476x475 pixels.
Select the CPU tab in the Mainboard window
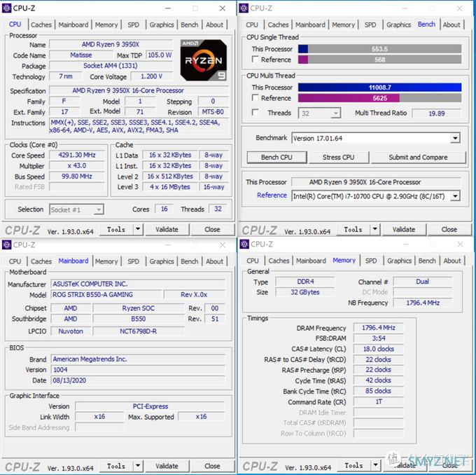[x=15, y=261]
